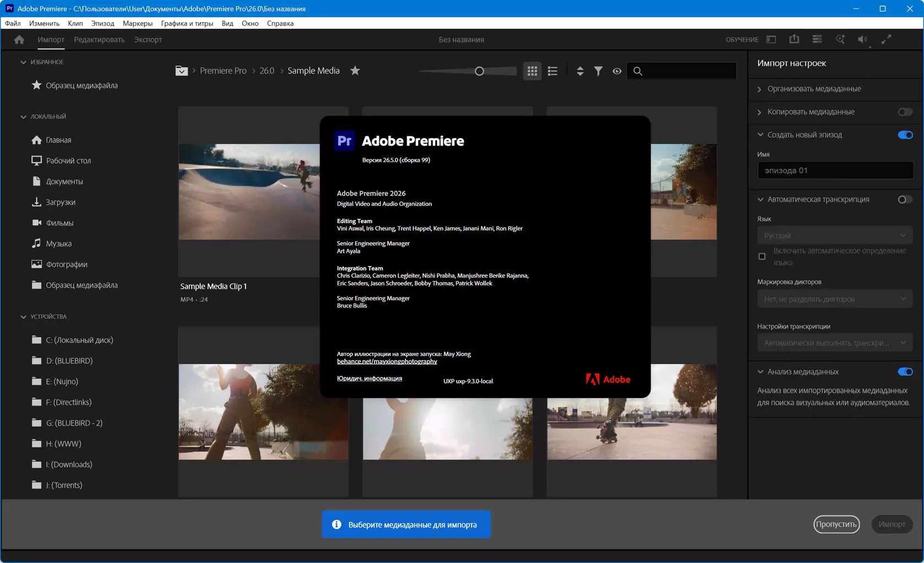The width and height of the screenshot is (924, 563).
Task: Switch to grid thumbnail view
Action: point(532,71)
